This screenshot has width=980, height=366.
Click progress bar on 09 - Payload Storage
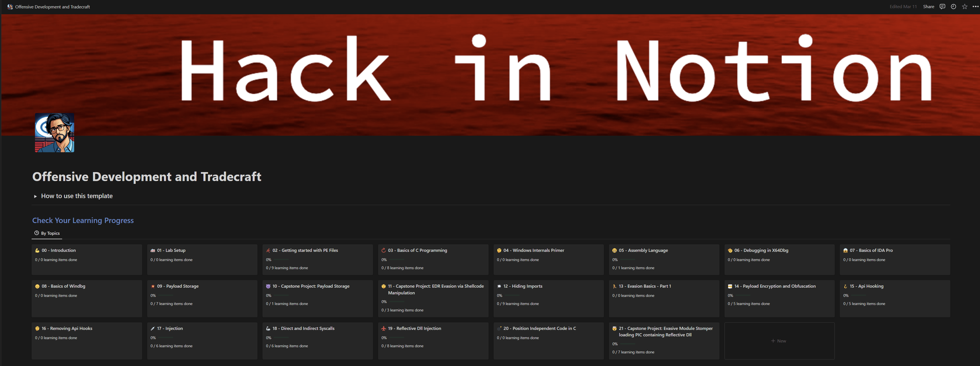click(166, 295)
